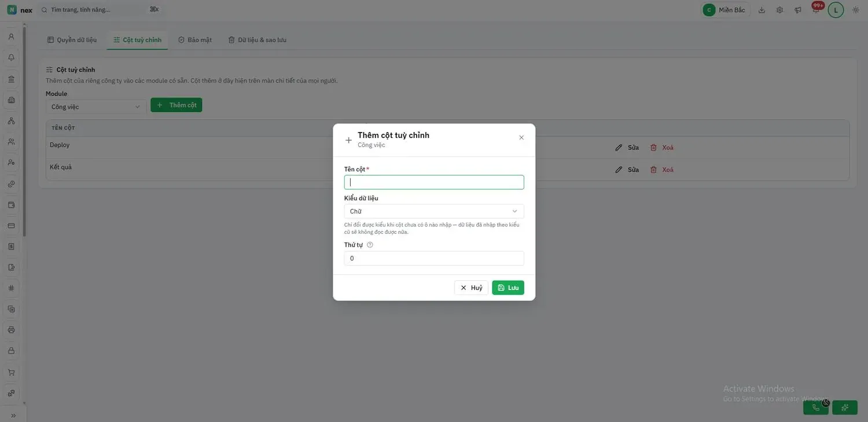
Task: Click the nex logo in top left
Action: coord(20,10)
